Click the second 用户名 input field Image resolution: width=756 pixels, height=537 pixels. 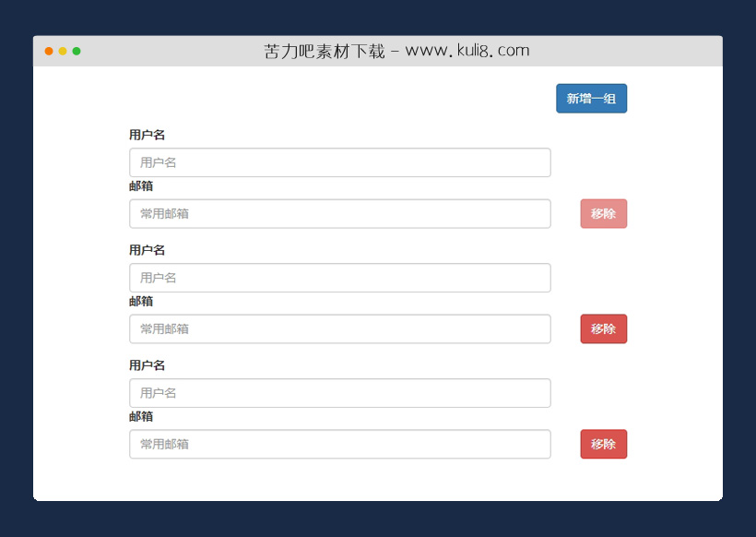[x=339, y=278]
